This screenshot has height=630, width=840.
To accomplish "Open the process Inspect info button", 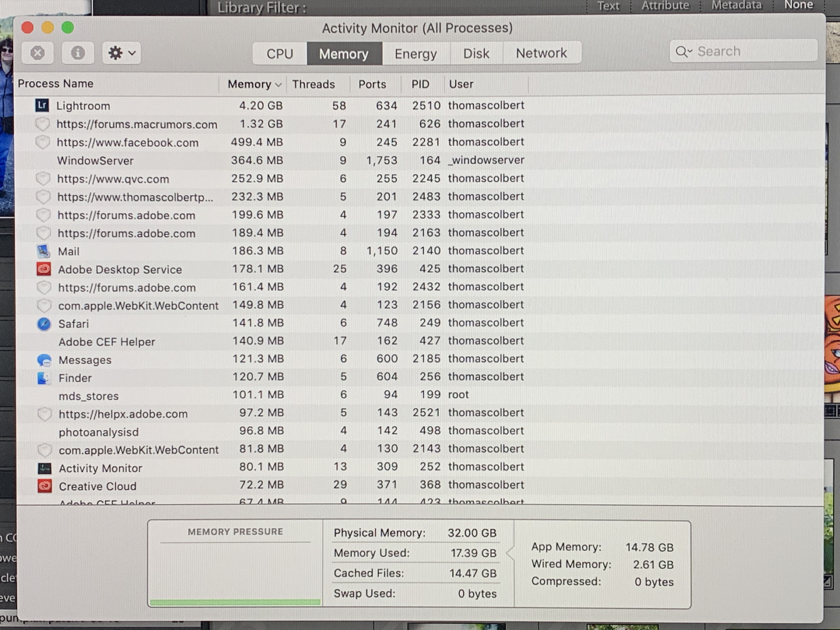I will [78, 53].
